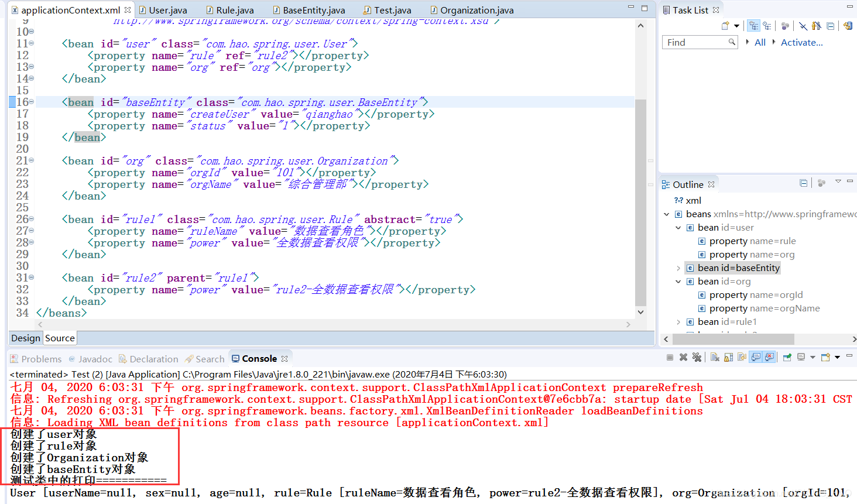Minimize the editor area
Image resolution: width=857 pixels, height=504 pixels.
630,8
